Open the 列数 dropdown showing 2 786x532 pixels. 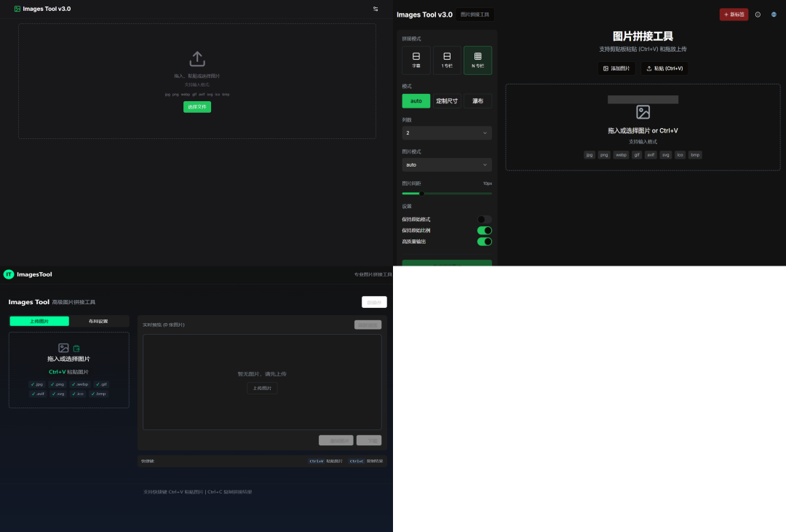pos(447,133)
